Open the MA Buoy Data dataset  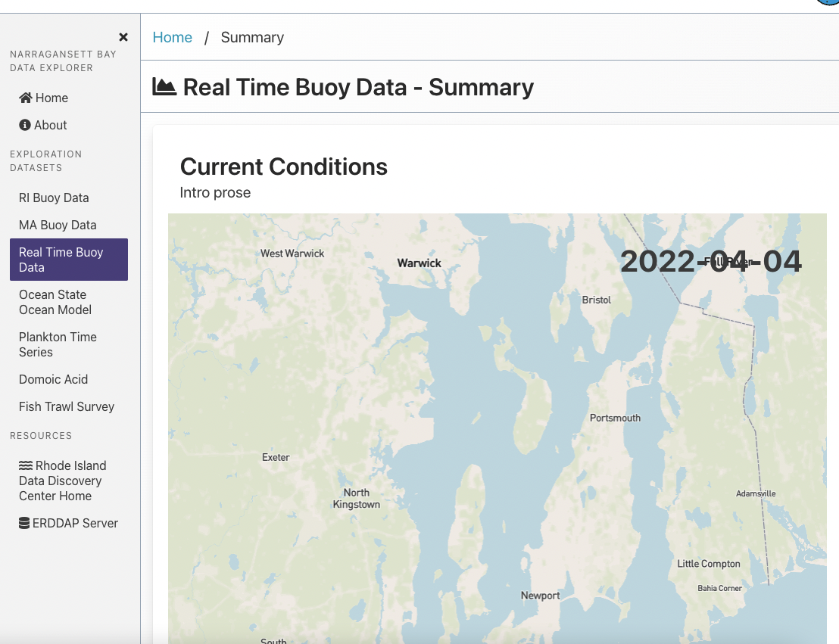[x=57, y=225]
